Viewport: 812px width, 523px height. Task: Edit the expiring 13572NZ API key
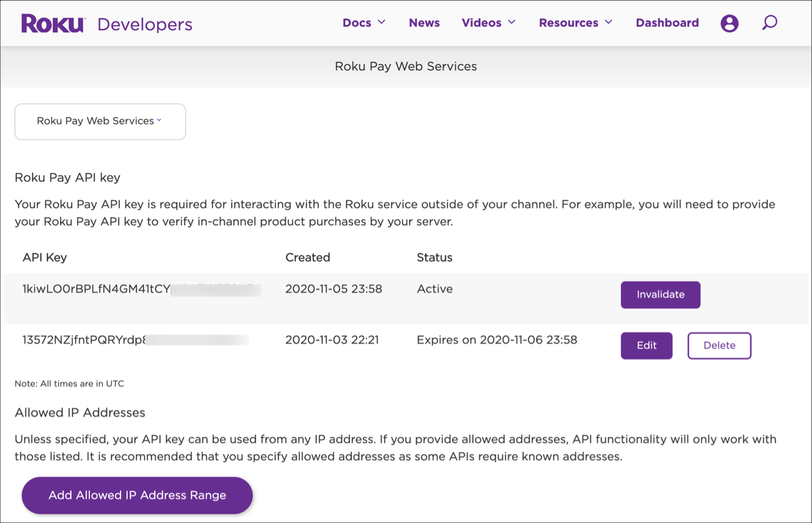click(647, 345)
